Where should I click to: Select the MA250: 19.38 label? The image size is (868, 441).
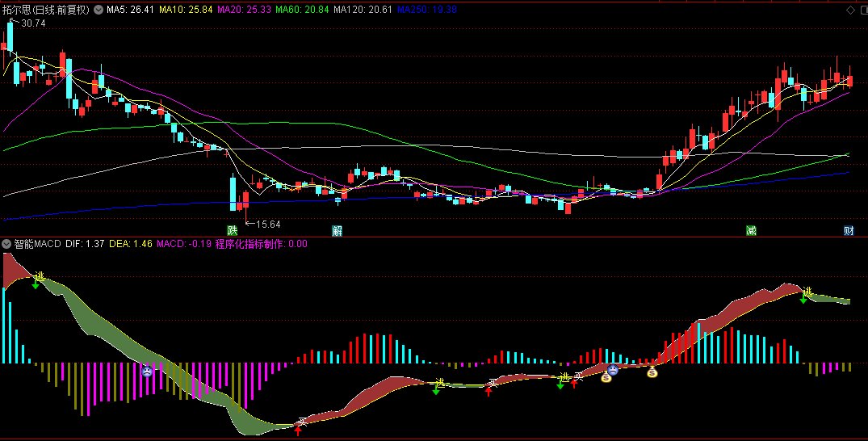[427, 10]
